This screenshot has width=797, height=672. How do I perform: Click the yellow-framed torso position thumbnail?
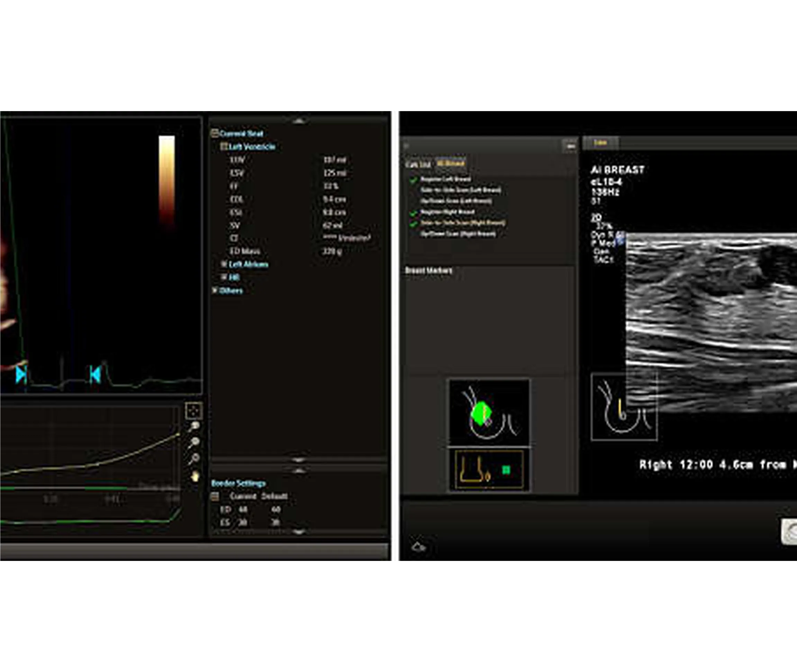489,470
